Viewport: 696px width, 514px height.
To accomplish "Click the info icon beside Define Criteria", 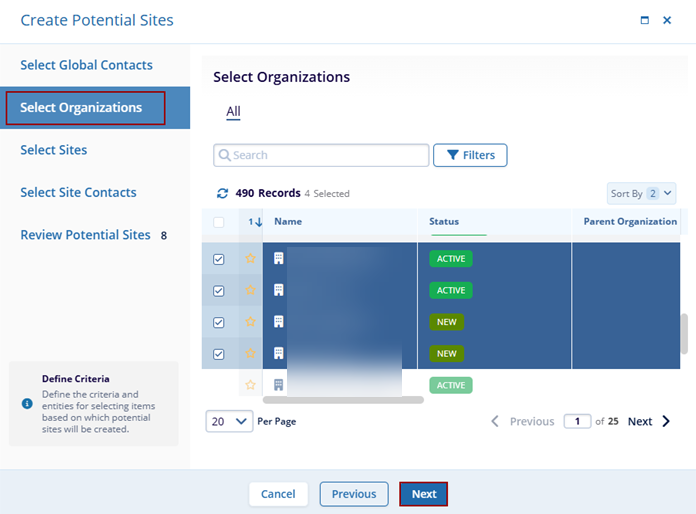I will [27, 403].
